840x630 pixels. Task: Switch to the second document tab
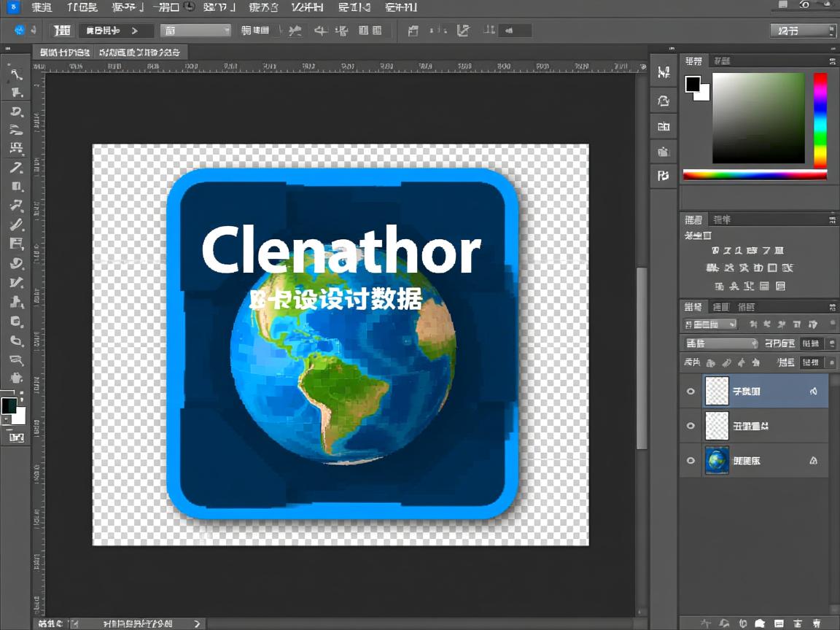pyautogui.click(x=140, y=52)
